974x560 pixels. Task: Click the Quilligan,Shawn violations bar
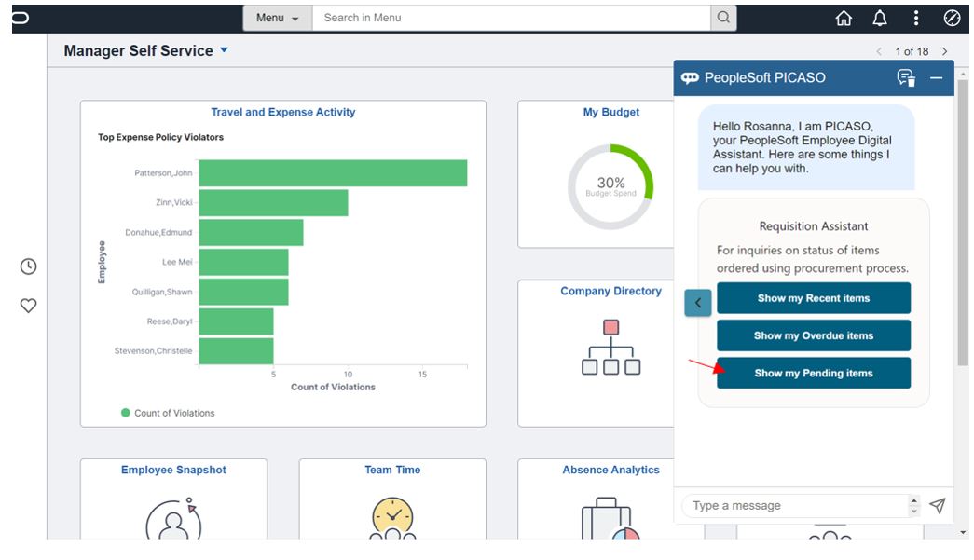click(243, 292)
